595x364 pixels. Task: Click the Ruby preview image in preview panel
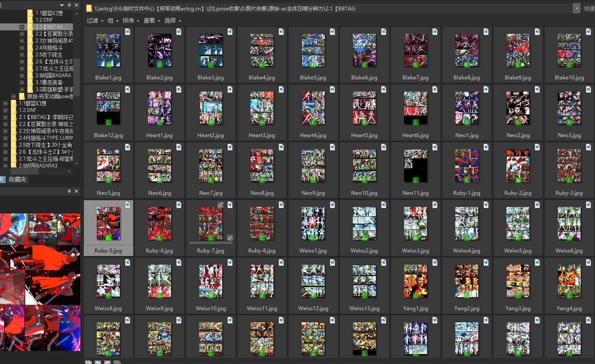(40, 282)
